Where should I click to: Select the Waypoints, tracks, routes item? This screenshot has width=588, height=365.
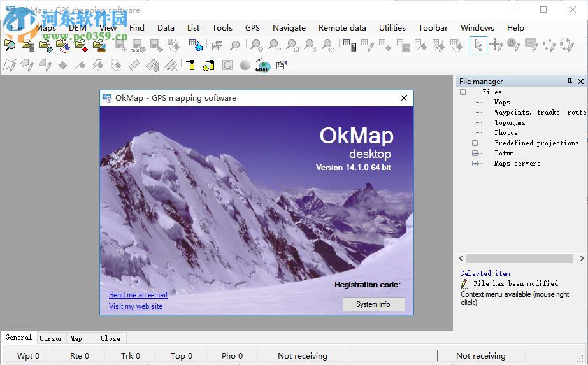coord(540,112)
